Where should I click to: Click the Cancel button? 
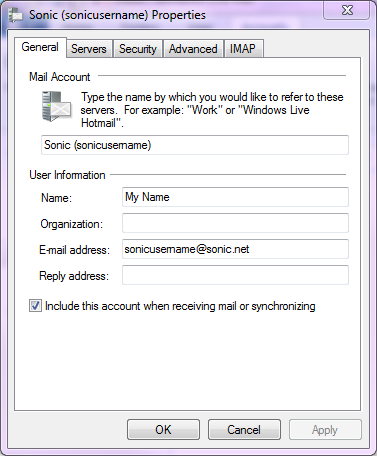(244, 430)
